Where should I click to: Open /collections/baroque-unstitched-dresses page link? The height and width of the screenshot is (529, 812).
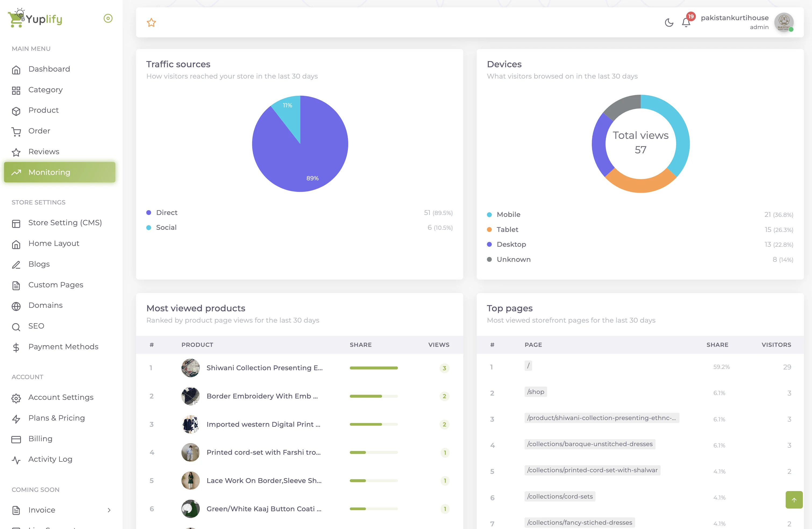click(590, 444)
